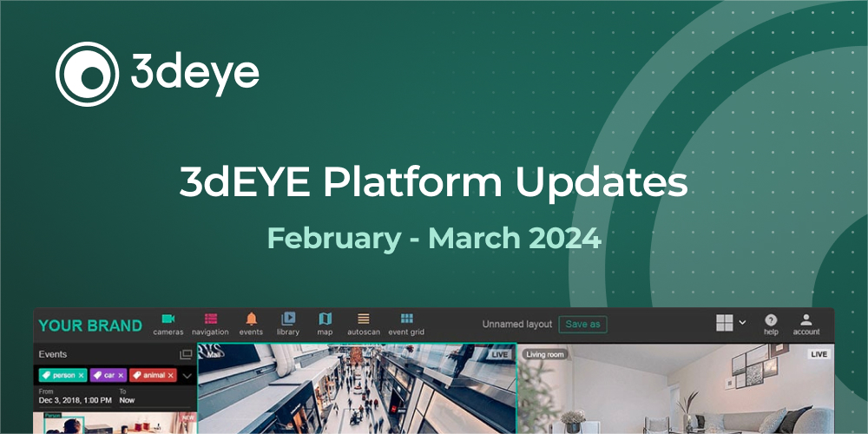
Task: Click LIVE badge on Living room feed
Action: pos(818,354)
